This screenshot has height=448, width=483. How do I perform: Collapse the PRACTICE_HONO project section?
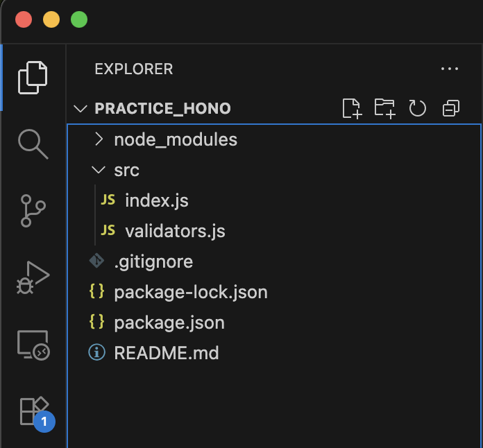(162, 109)
